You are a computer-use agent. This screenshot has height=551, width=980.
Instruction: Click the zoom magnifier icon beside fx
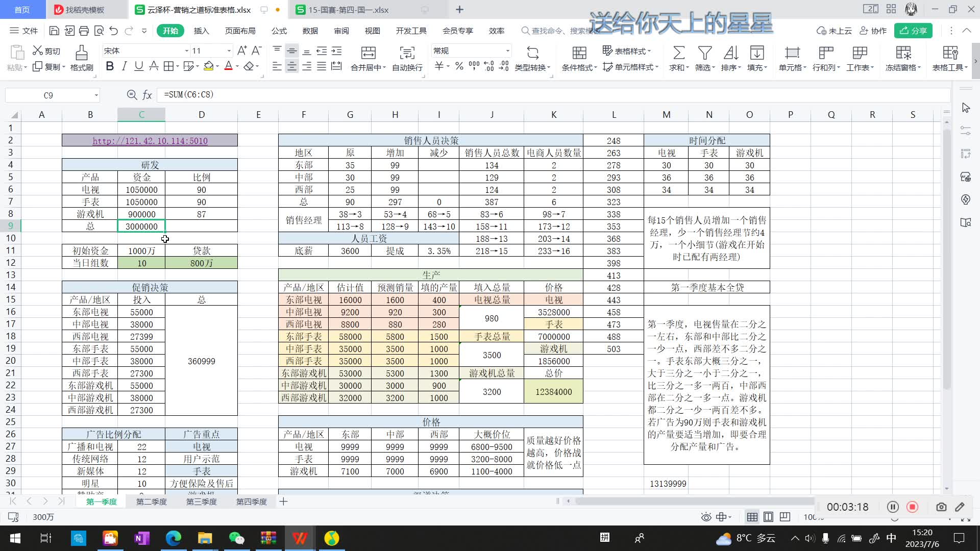[x=132, y=95]
